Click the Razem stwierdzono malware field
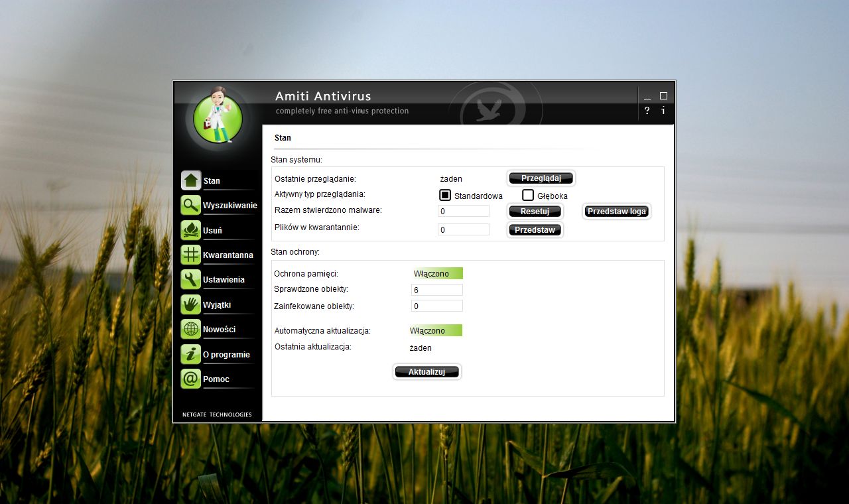 pos(464,211)
